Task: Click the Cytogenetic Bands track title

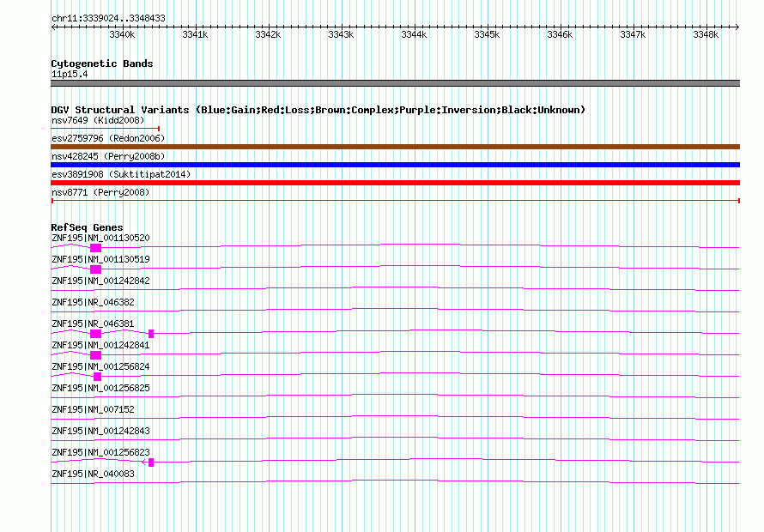Action: point(102,63)
